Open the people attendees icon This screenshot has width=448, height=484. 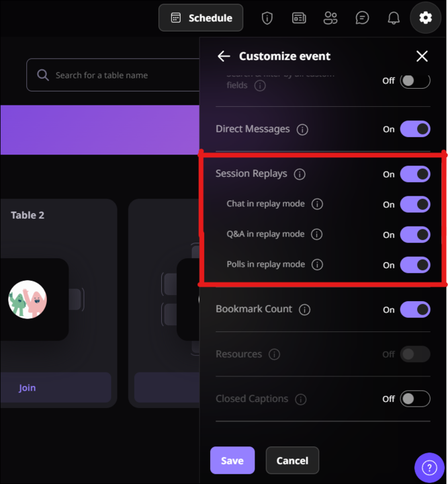pos(330,18)
